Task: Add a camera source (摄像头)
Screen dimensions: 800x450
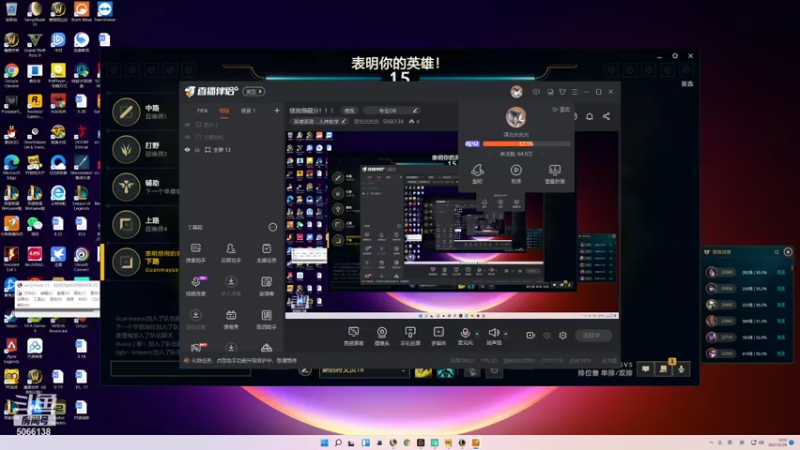Action: coord(382,336)
